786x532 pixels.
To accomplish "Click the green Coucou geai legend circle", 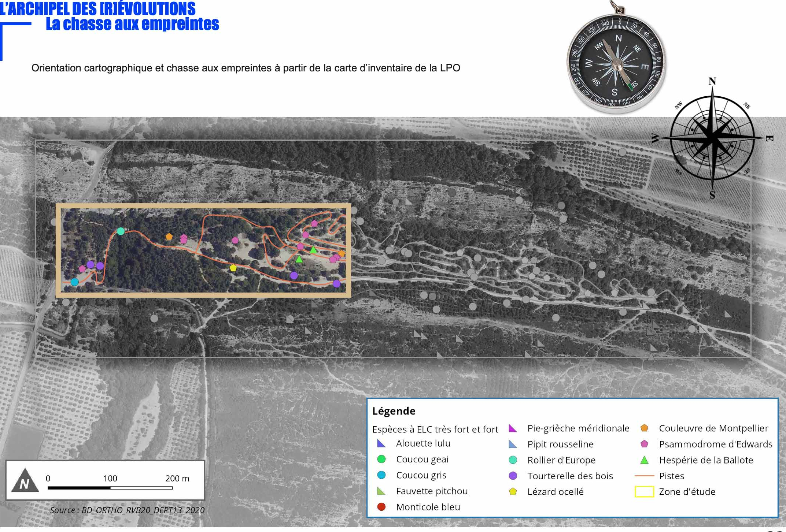I will 381,459.
